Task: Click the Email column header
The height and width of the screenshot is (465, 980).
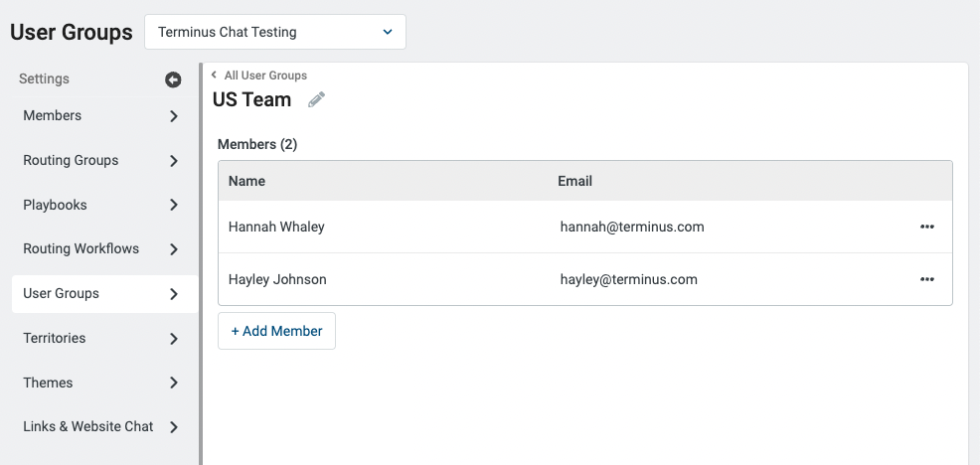Action: tap(575, 181)
